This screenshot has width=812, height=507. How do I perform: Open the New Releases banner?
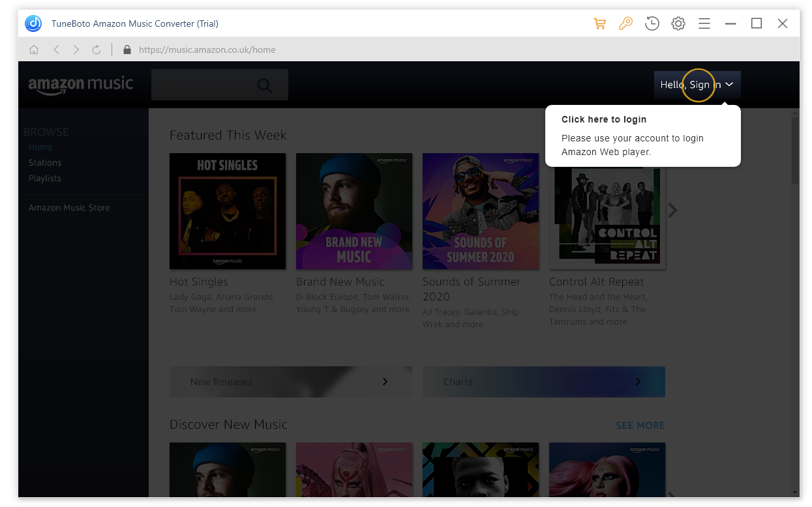291,382
